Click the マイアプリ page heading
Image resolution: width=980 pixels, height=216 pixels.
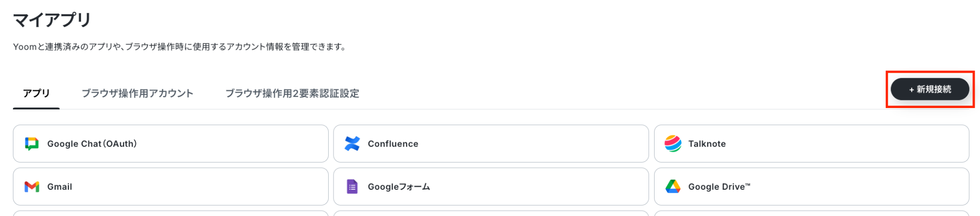(x=52, y=20)
